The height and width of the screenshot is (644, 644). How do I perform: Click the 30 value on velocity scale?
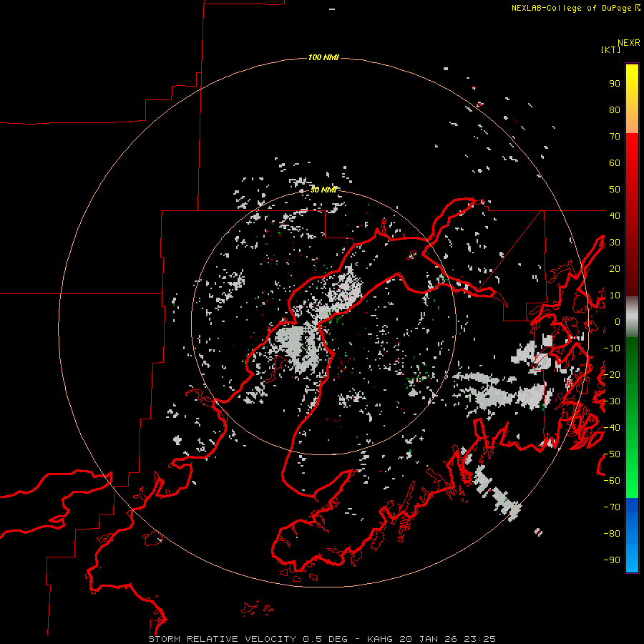pyautogui.click(x=615, y=243)
